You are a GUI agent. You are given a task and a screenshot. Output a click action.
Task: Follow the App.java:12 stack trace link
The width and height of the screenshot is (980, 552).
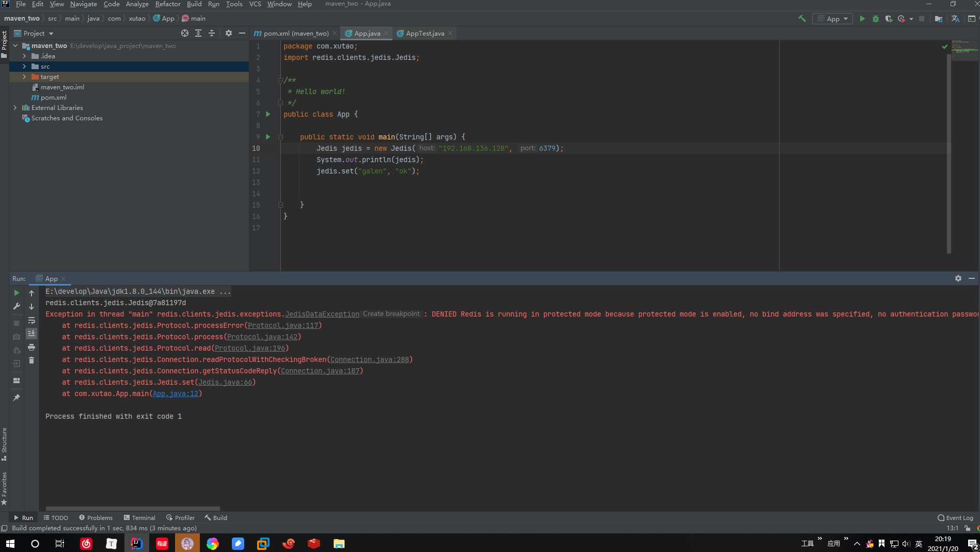coord(175,394)
